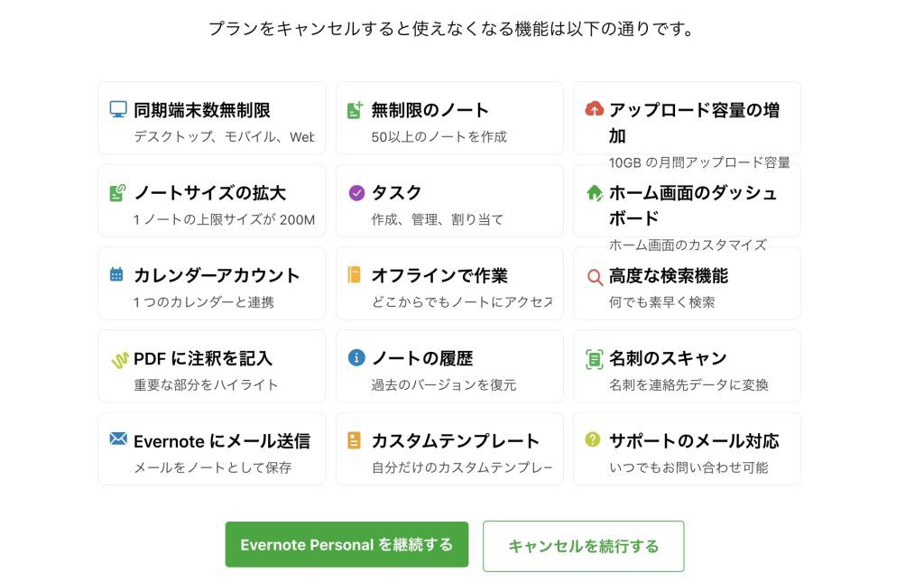Continue with Evernote Personal を継続する button
The image size is (924, 582).
click(x=346, y=544)
